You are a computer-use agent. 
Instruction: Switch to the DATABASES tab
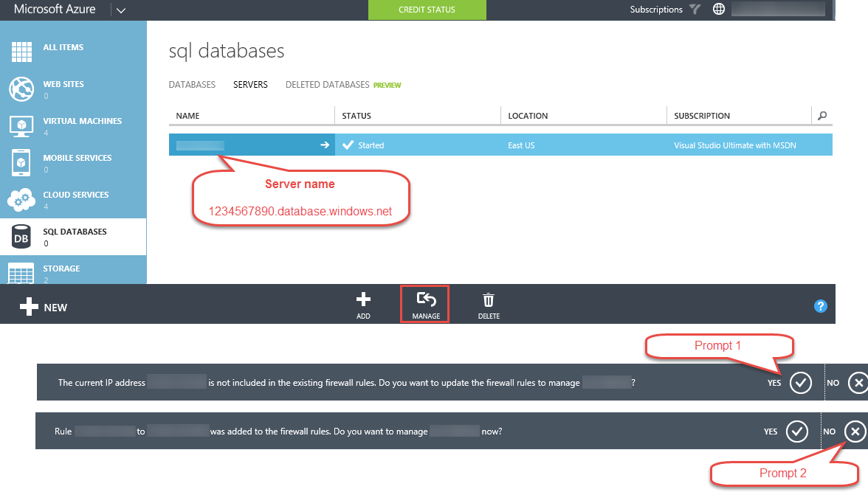(x=192, y=85)
